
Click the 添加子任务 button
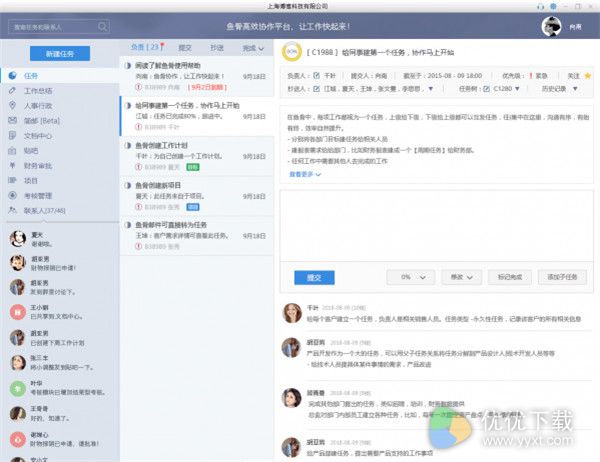click(562, 277)
